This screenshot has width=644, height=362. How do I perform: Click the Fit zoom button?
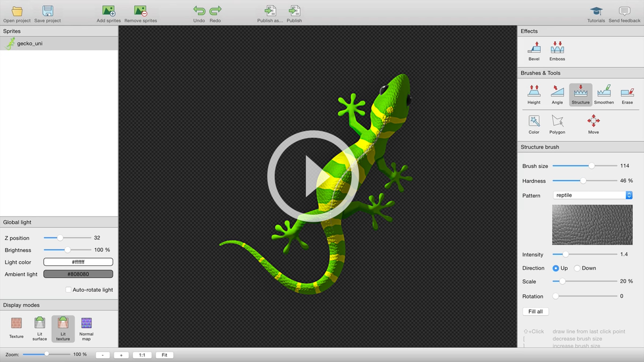164,355
